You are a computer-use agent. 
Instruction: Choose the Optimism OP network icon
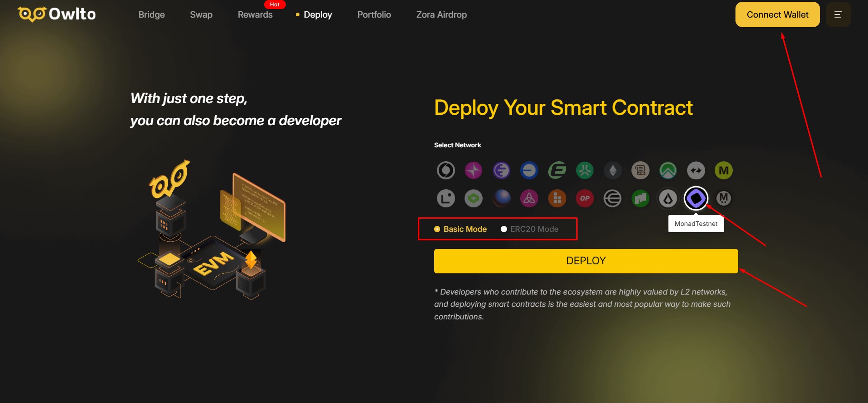click(x=585, y=198)
